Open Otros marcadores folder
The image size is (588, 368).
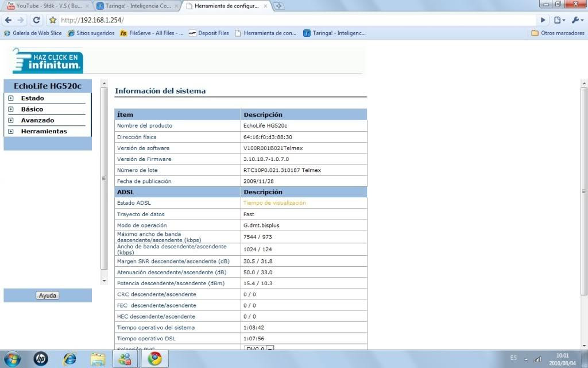(x=558, y=33)
